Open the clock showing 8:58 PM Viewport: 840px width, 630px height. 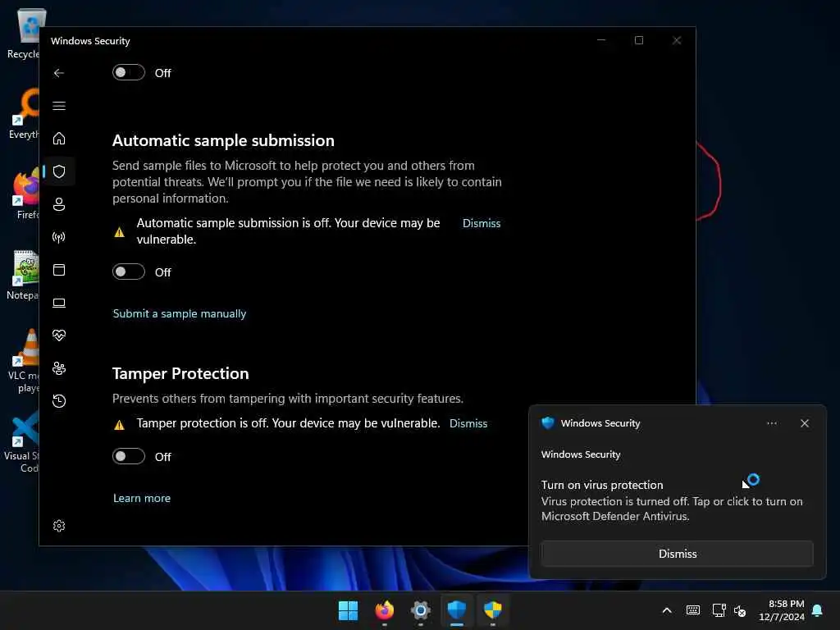pos(781,610)
